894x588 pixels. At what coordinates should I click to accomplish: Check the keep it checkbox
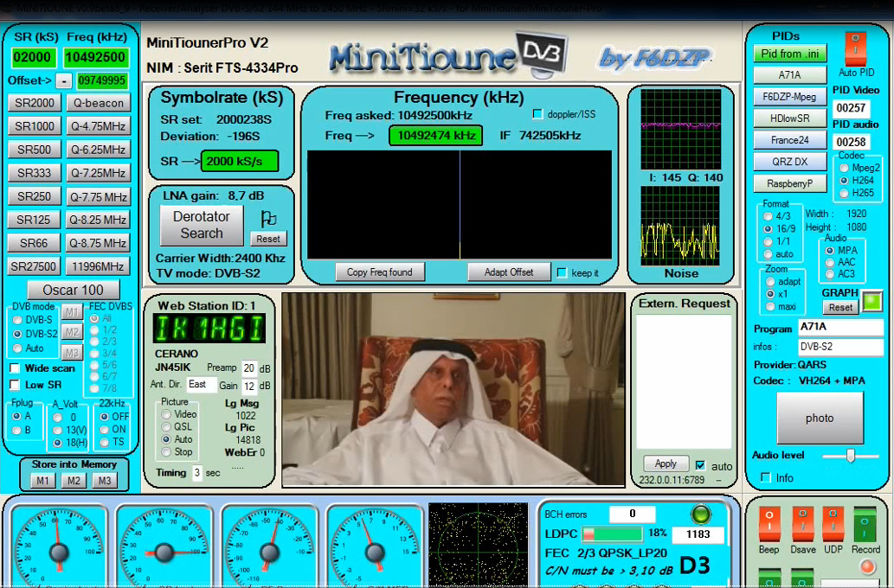click(562, 272)
